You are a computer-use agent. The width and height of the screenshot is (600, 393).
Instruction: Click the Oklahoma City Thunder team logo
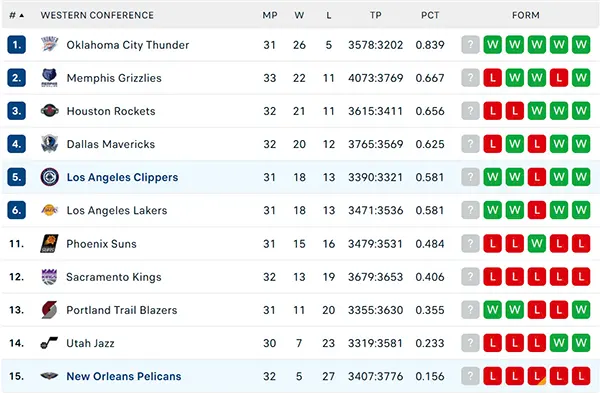49,45
